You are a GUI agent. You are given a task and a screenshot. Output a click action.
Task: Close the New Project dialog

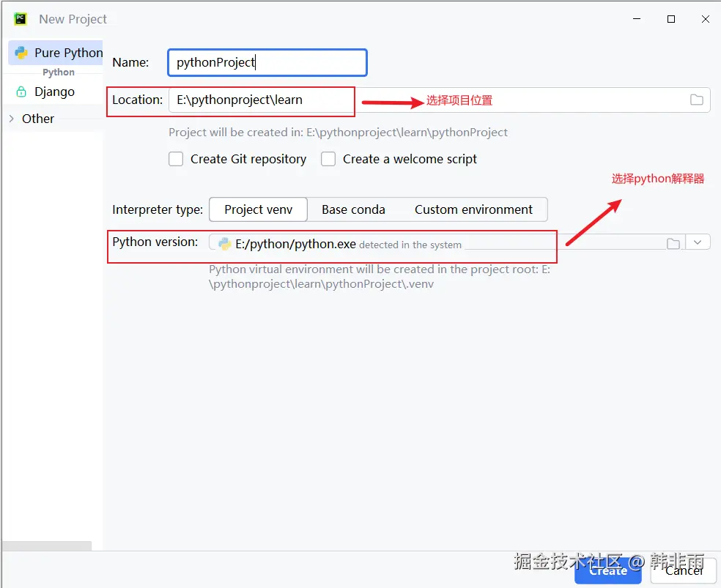[706, 19]
